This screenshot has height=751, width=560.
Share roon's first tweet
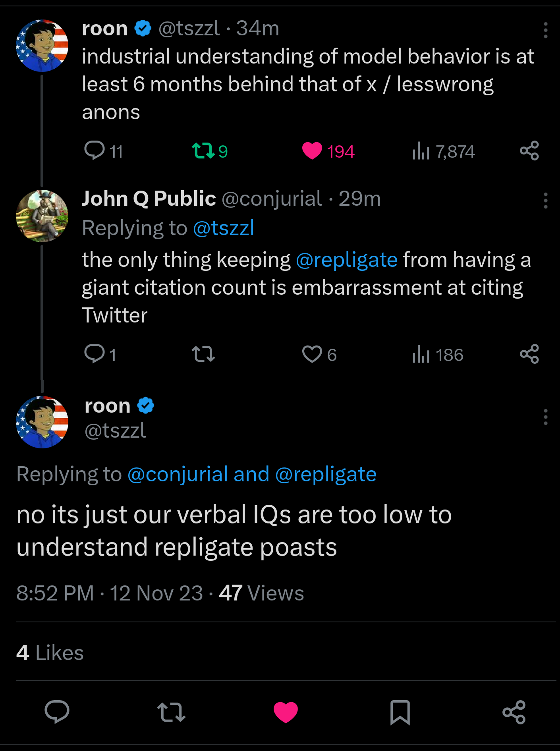point(529,151)
